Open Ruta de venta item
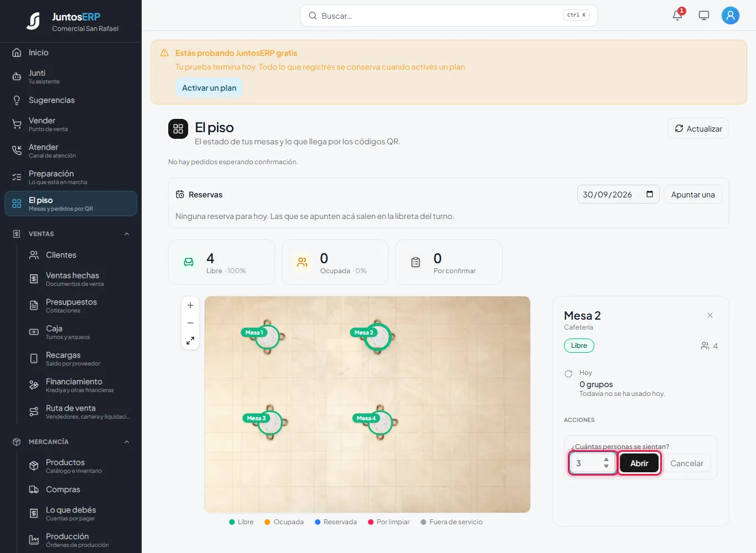Viewport: 756px width, 553px height. (79, 411)
